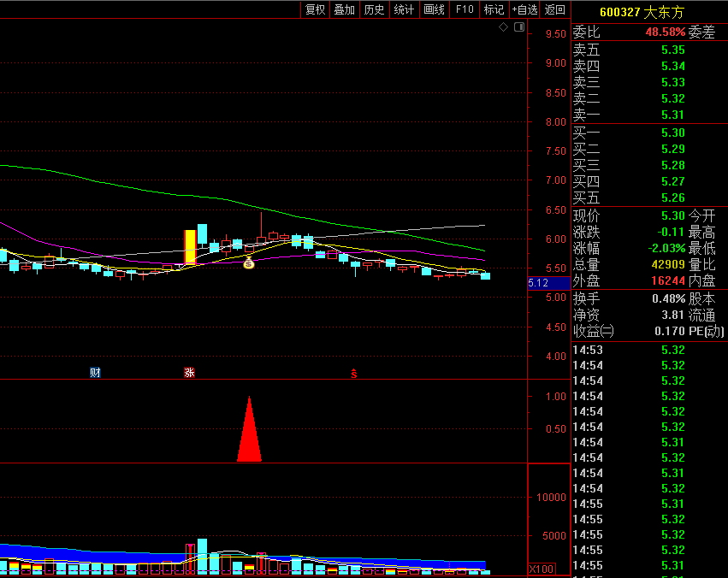Click the 600327 大东方 stock title
Image resolution: width=728 pixels, height=578 pixels.
tap(642, 12)
